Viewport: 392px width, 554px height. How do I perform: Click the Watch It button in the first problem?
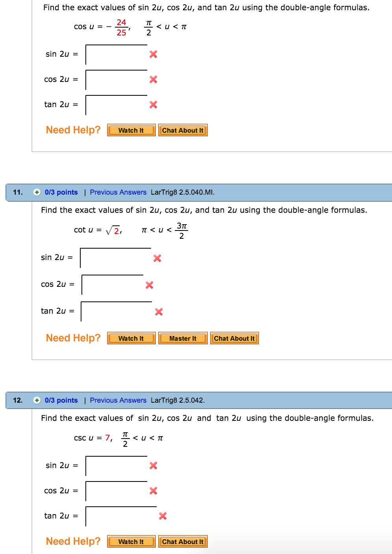click(x=131, y=130)
